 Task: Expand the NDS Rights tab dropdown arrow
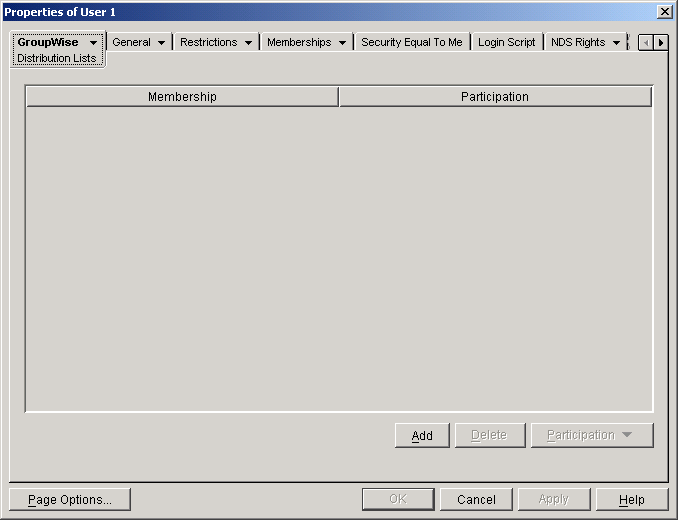point(616,43)
